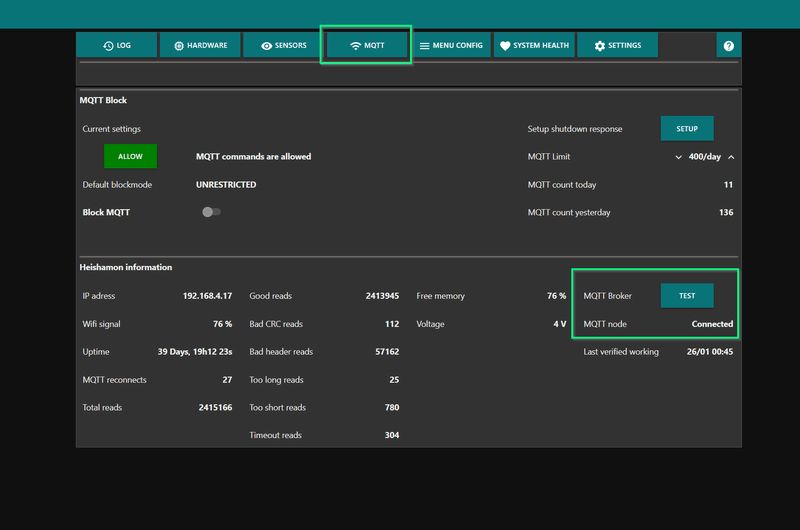Viewport: 800px width, 530px height.
Task: Click Last verified working date 26/01 00:45
Action: click(710, 351)
